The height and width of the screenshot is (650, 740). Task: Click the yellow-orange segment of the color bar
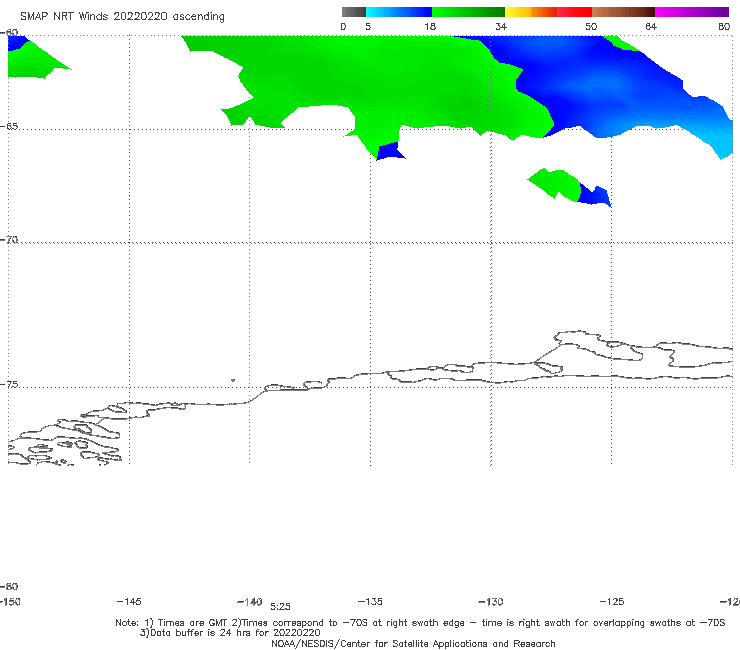point(531,12)
